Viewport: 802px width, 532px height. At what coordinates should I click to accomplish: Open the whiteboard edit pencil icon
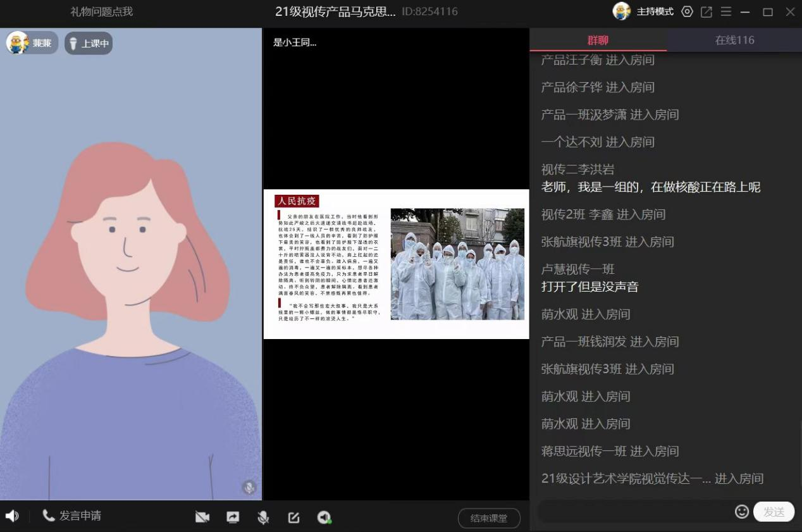(293, 517)
